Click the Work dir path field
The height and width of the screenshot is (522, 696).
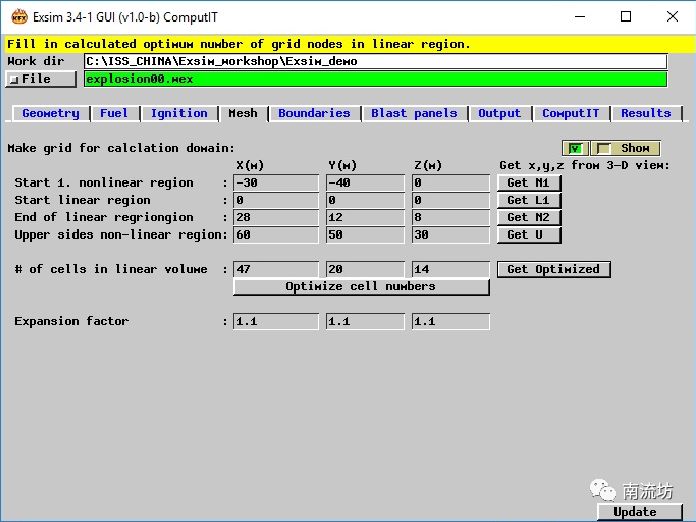click(374, 61)
